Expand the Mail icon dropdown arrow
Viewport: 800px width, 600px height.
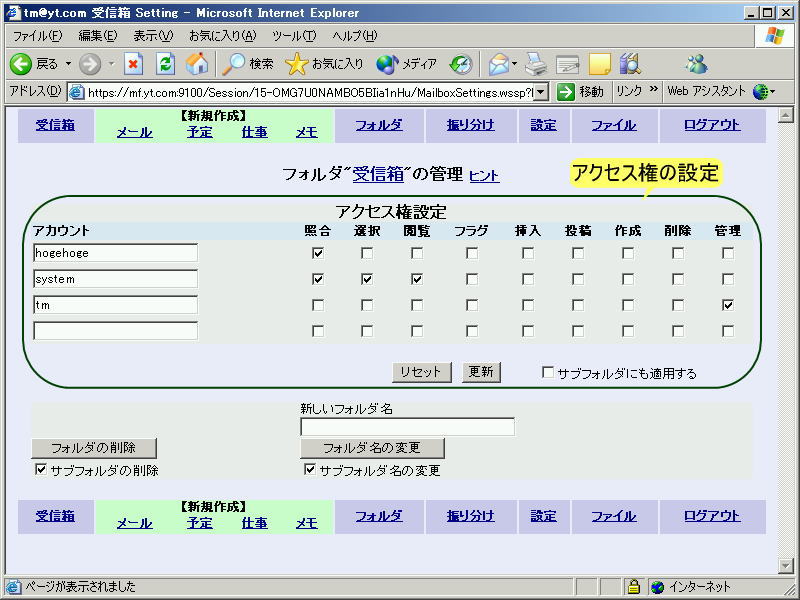(x=514, y=64)
